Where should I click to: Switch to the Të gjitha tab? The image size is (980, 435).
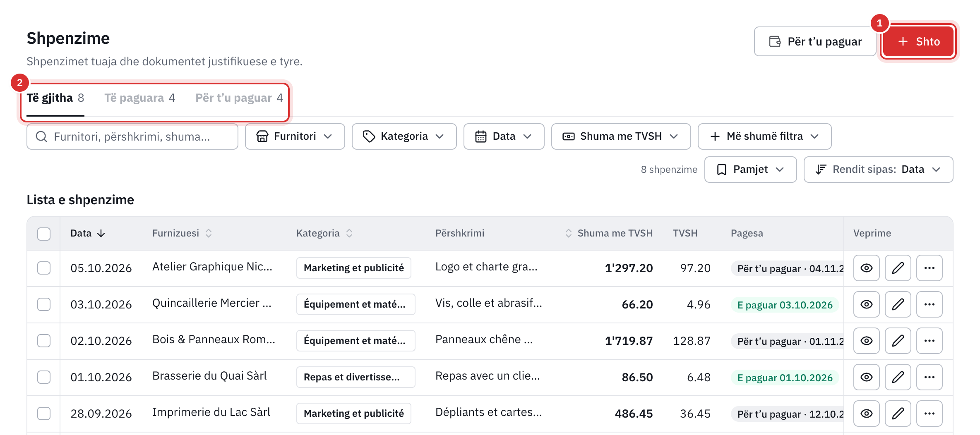(55, 98)
